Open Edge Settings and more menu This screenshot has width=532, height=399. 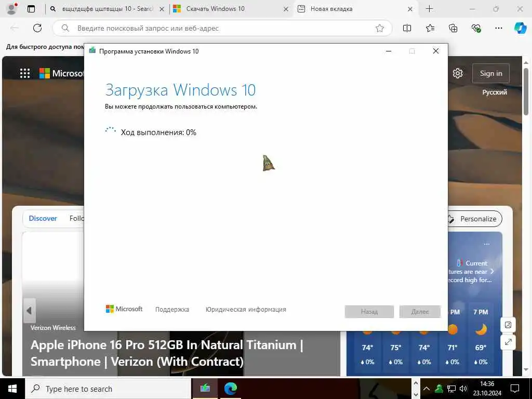498,28
